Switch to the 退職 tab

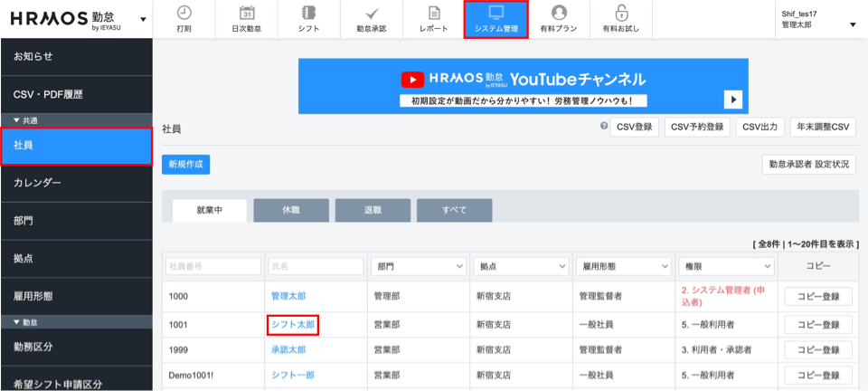point(372,210)
